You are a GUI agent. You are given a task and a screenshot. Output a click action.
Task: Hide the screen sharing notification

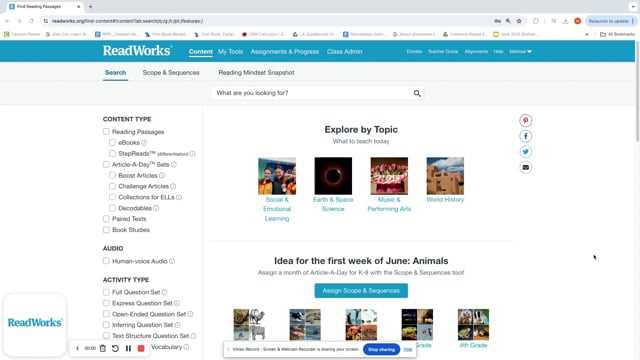(x=407, y=349)
